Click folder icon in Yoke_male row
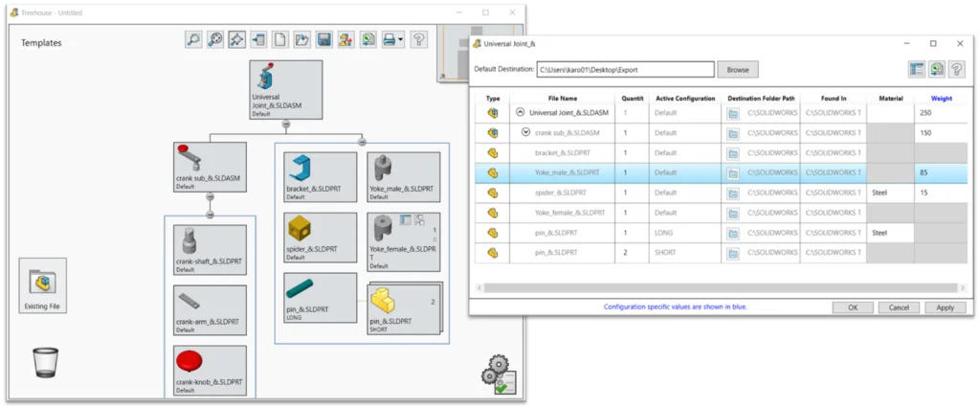 pos(733,173)
